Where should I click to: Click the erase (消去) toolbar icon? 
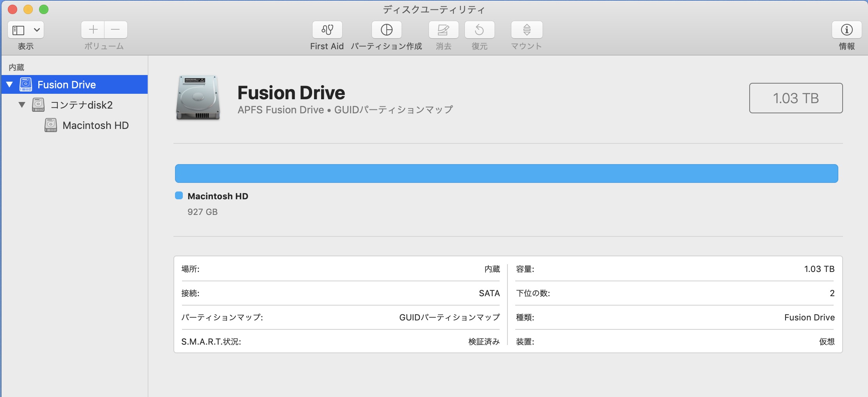443,30
